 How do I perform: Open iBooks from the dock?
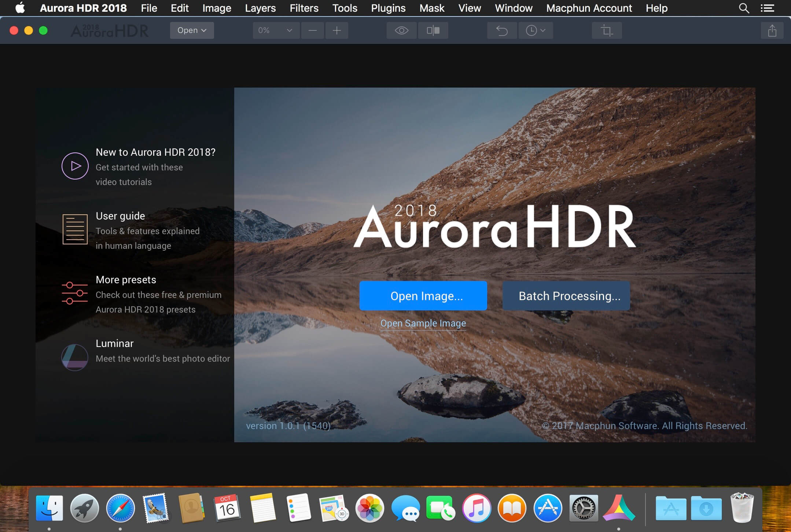coord(512,508)
